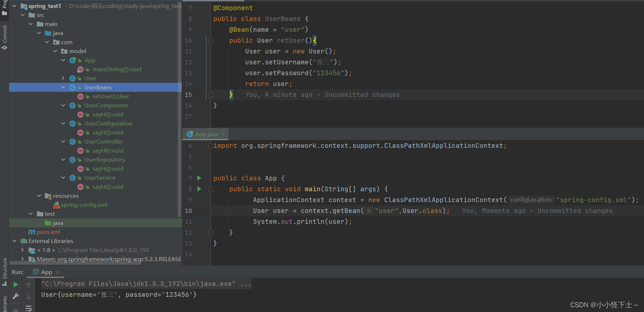Click line number 15 in UserBeans gutter

(x=188, y=95)
